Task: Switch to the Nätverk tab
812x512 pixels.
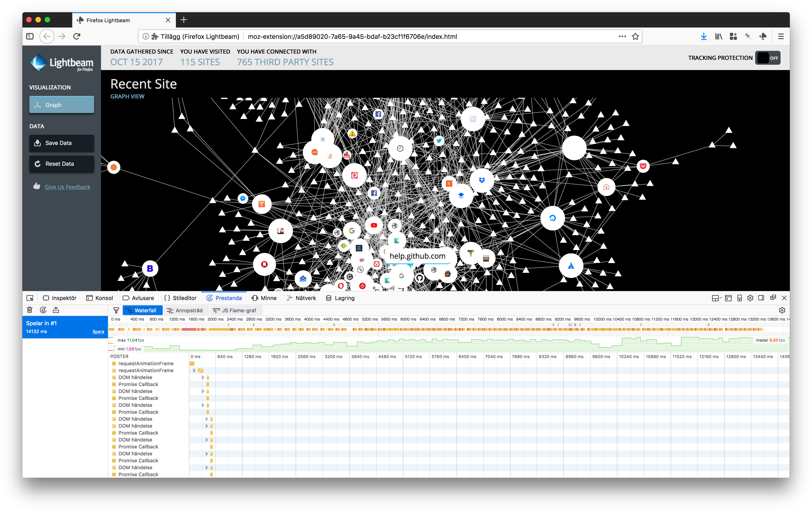Action: coord(301,298)
